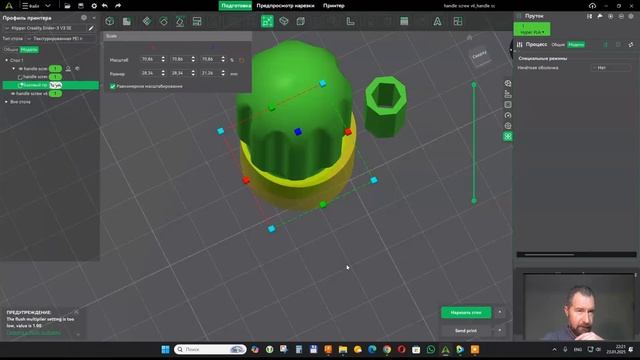Click the striped layers toolbar icon

pyautogui.click(x=404, y=21)
